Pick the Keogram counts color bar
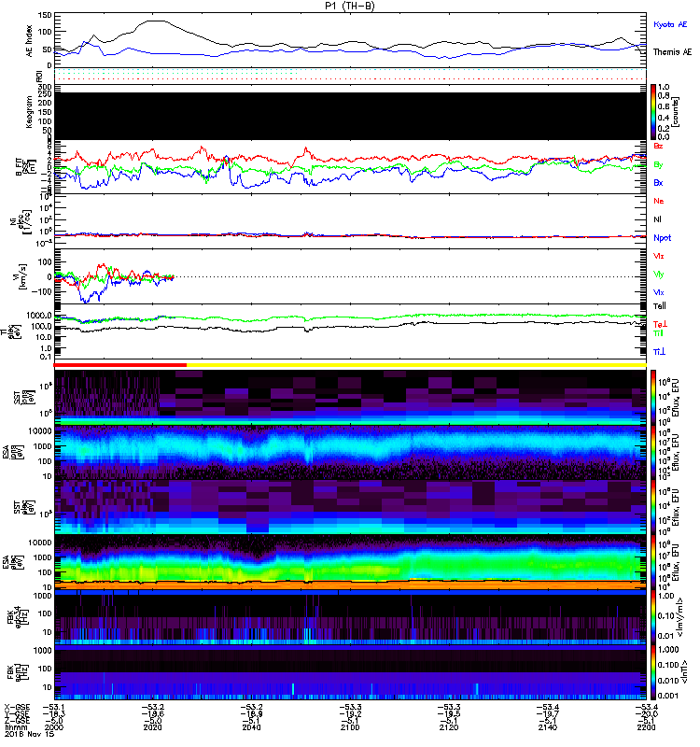700x747 pixels. point(653,112)
